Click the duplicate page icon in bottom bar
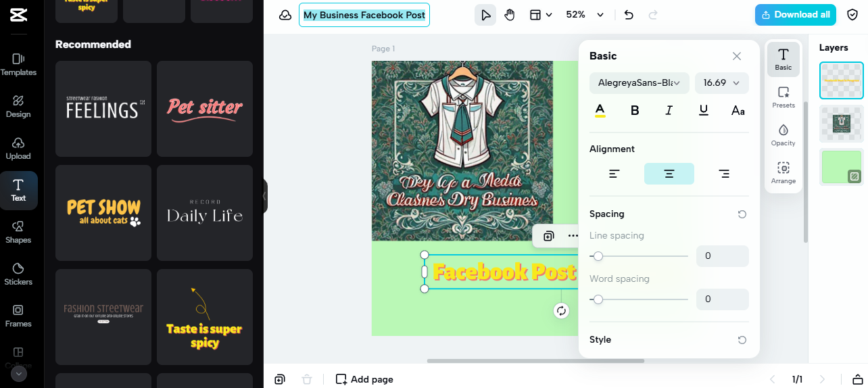Screen dimensions: 868x388 coord(280,379)
